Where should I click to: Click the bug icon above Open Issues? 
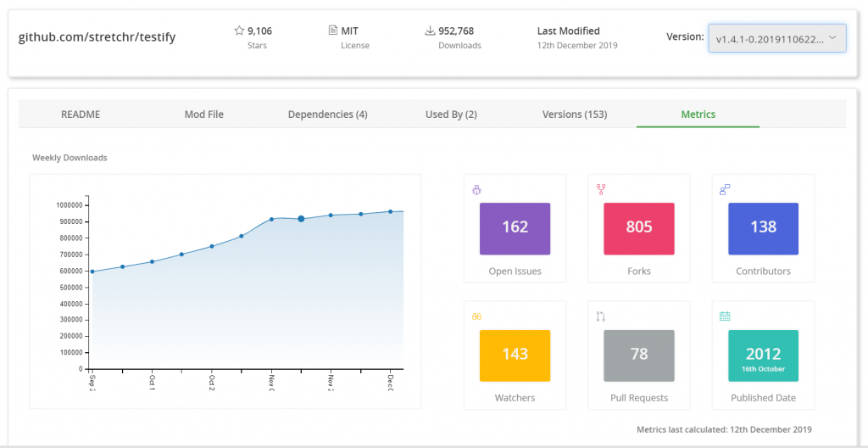[x=476, y=189]
